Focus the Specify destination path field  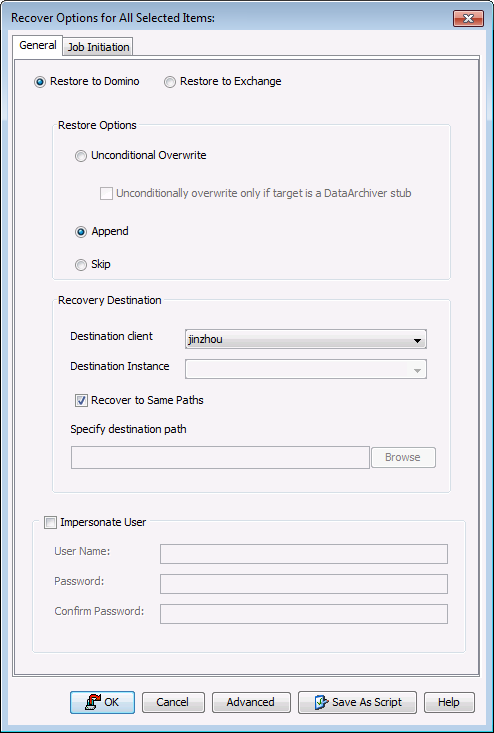click(x=220, y=457)
